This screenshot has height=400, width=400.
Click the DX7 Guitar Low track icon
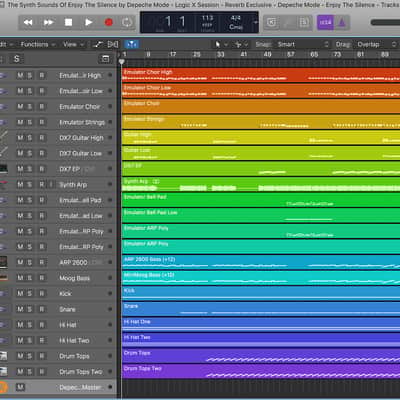[x=4, y=153]
